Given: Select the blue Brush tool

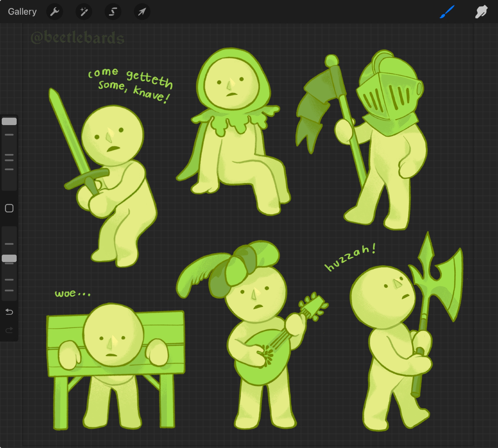Looking at the screenshot, I should [447, 12].
